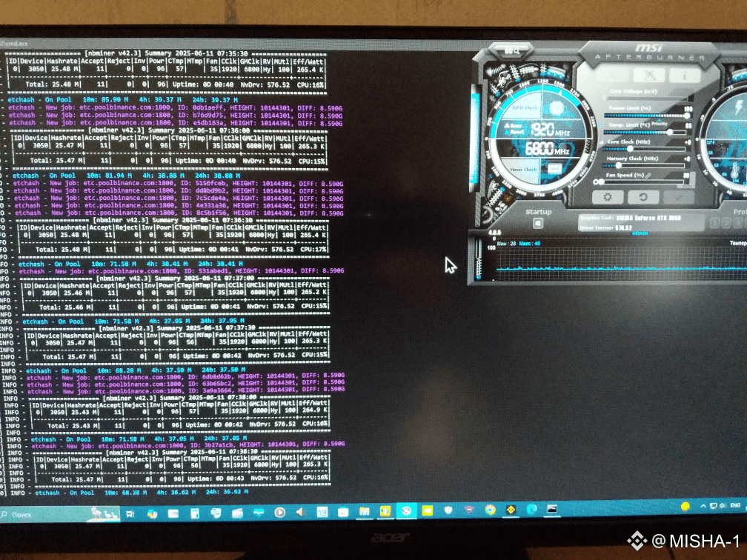Click job line with ID e5db163a
The image size is (747, 560).
175,123
